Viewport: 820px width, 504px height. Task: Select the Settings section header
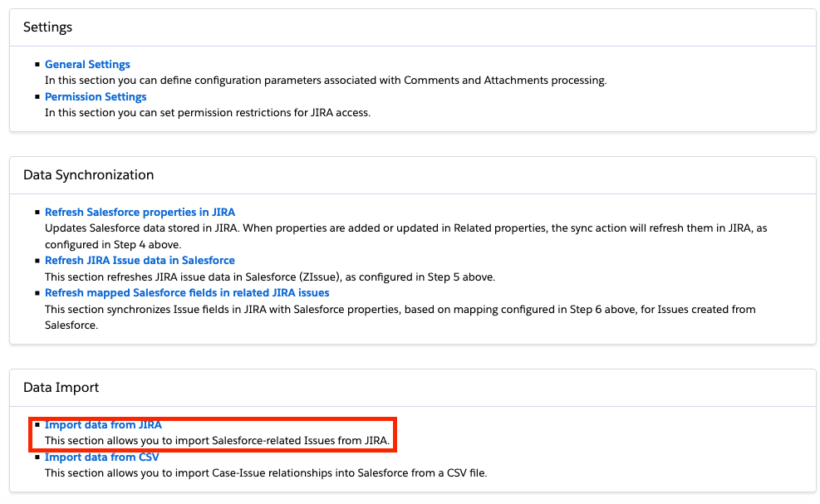tap(47, 27)
